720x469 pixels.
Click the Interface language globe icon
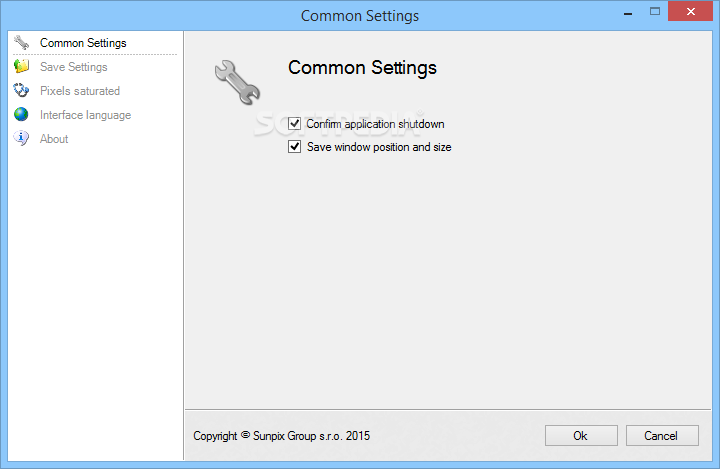pos(21,115)
